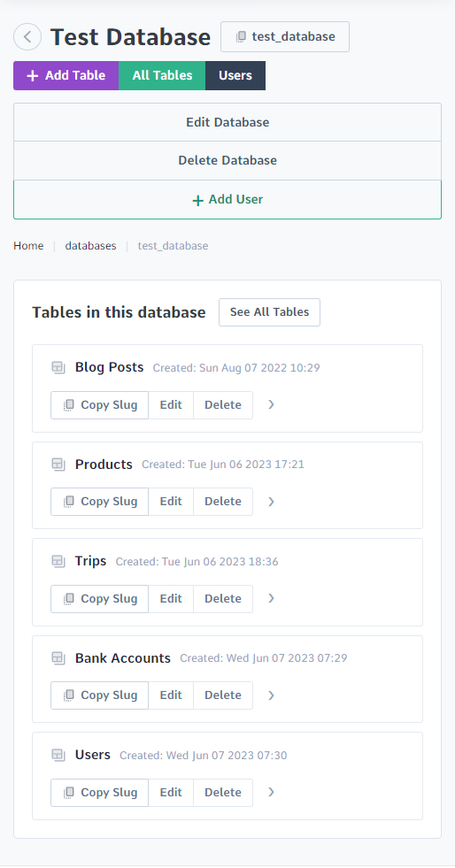
Task: Open the Users tab in header
Action: coord(235,75)
